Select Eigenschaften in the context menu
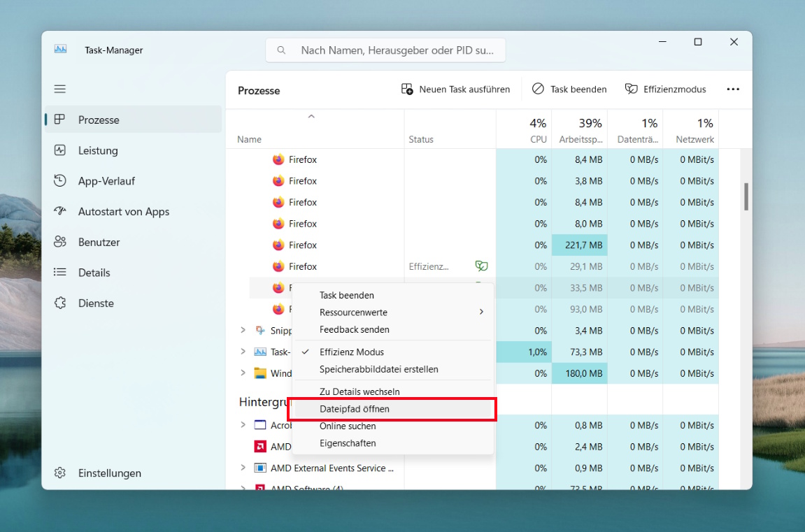Viewport: 805px width, 532px height. (x=348, y=443)
